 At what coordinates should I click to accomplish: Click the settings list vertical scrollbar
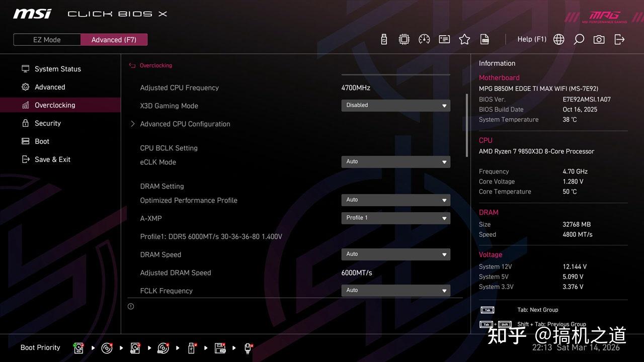point(466,126)
